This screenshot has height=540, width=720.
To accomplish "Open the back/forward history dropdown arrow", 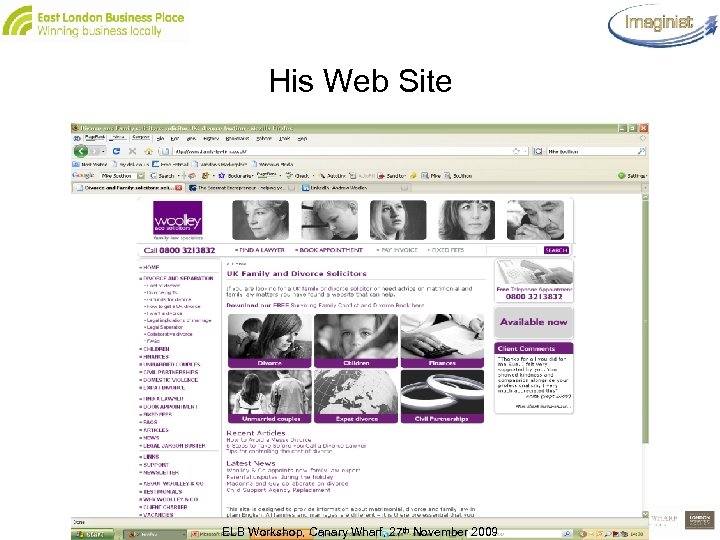I will click(x=103, y=151).
